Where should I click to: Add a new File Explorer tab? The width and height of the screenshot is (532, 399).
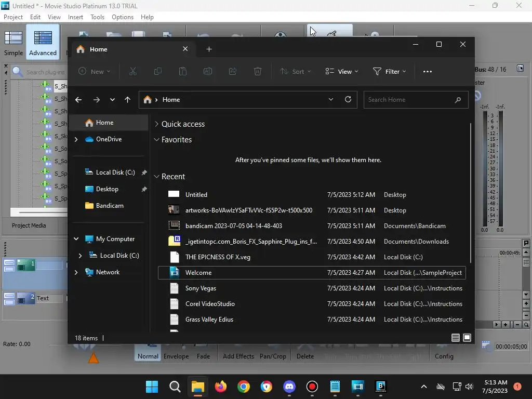pyautogui.click(x=209, y=49)
